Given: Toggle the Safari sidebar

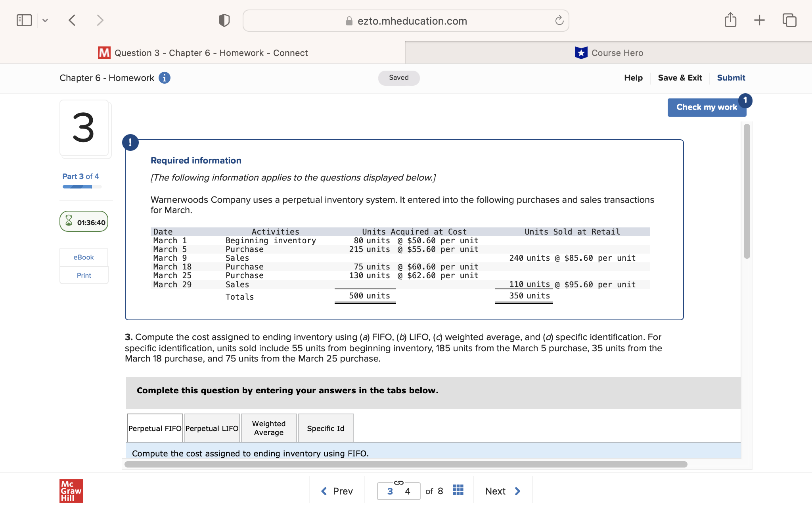Looking at the screenshot, I should [24, 19].
